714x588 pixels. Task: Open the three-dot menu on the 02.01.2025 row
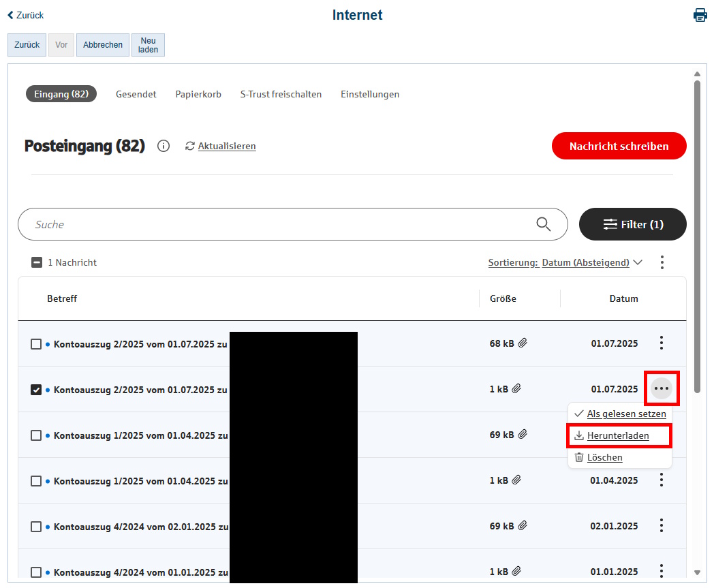[x=661, y=525]
